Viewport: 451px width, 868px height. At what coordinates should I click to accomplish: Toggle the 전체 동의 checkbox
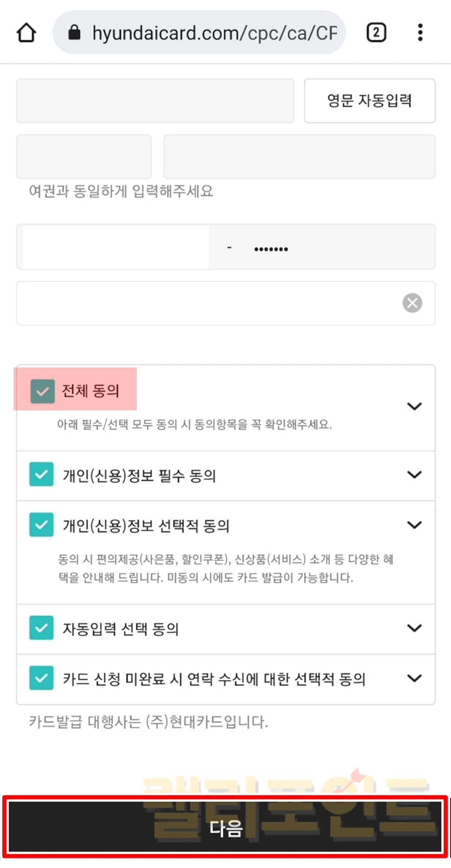[43, 391]
